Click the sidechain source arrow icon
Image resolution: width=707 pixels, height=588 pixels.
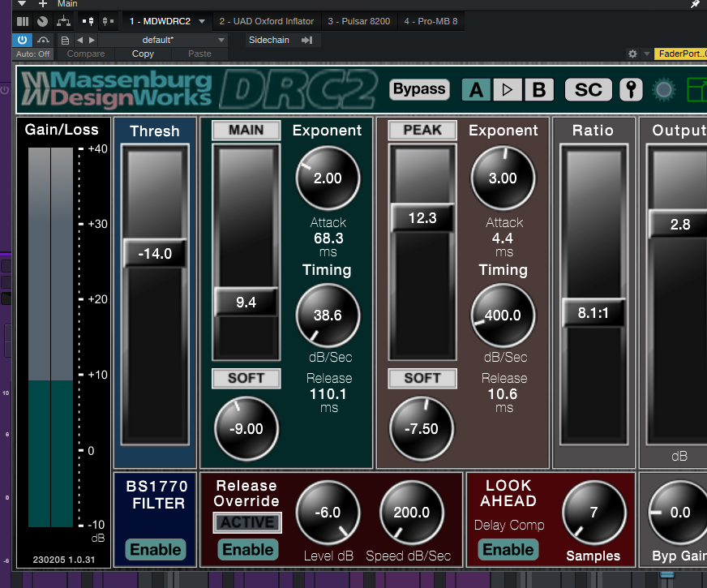tap(307, 40)
